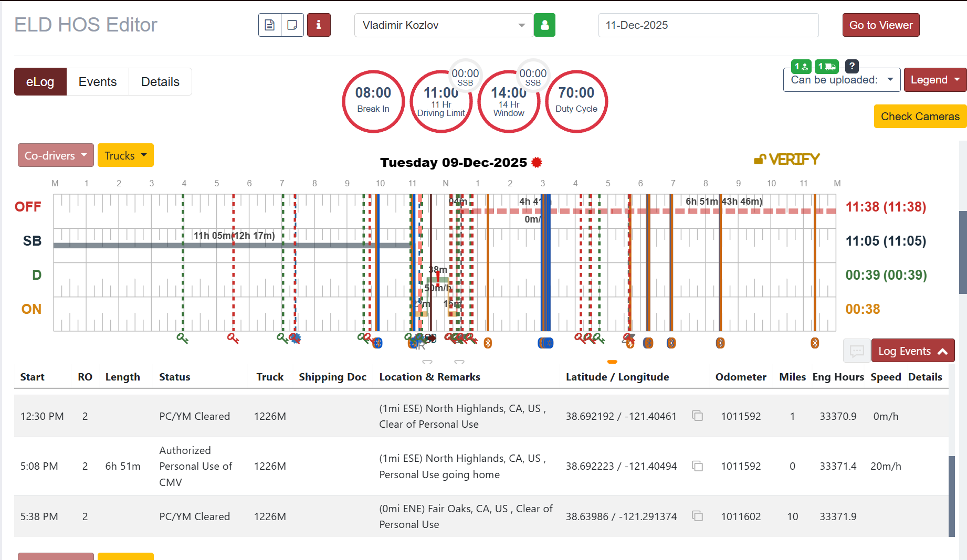This screenshot has height=560, width=967.
Task: Click the green one-truck count badge
Action: pyautogui.click(x=826, y=66)
